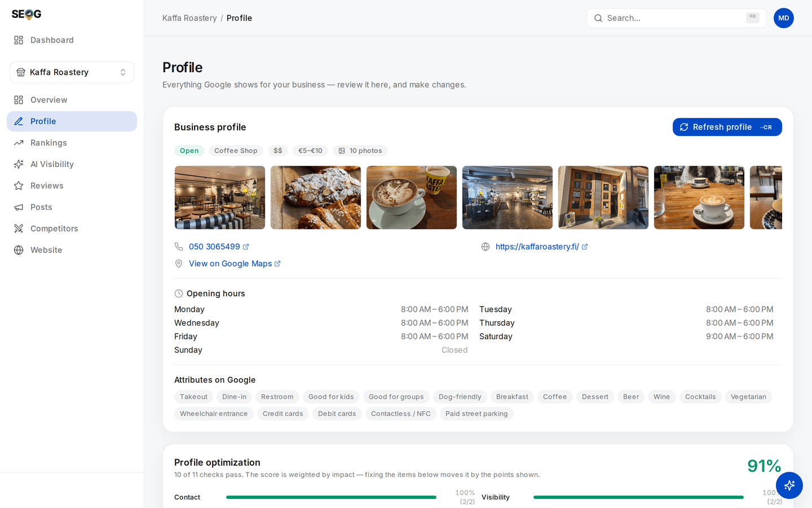812x508 pixels.
Task: Click the Dog-friendly attribute chip
Action: pyautogui.click(x=460, y=397)
